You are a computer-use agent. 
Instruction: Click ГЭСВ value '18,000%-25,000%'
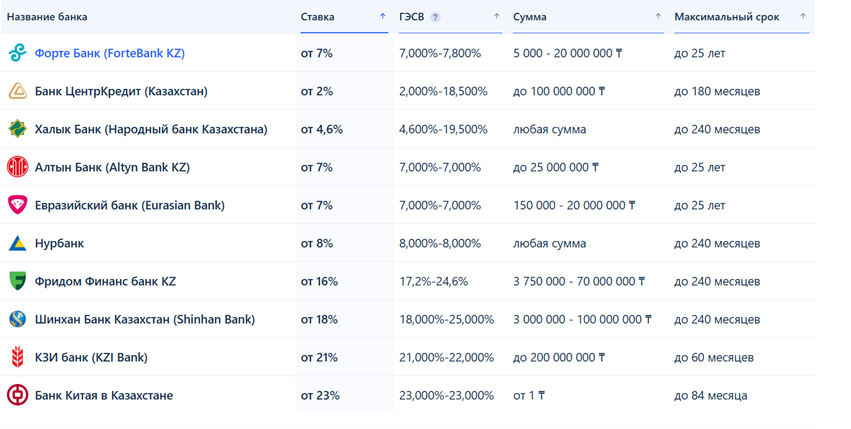(447, 319)
